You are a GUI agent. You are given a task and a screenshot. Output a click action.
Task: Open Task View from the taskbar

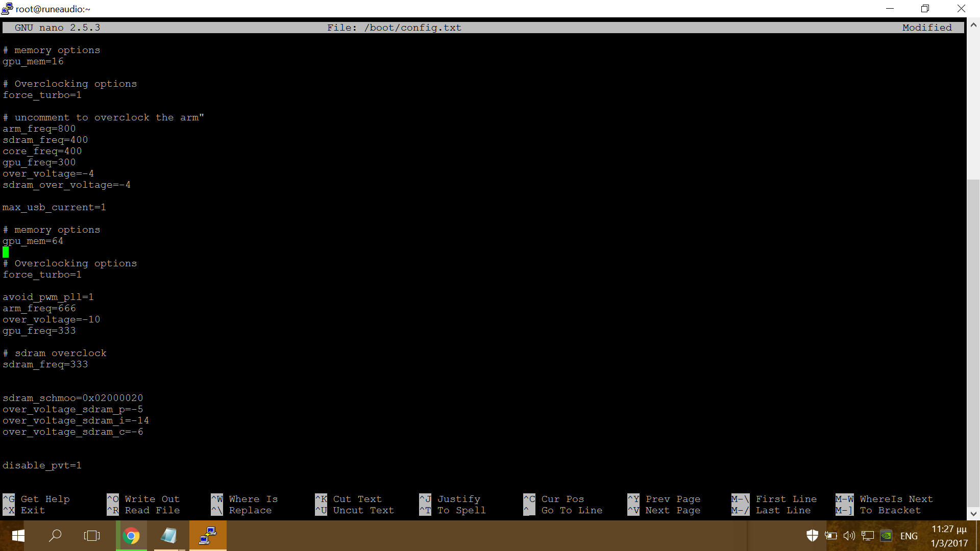[x=92, y=536]
